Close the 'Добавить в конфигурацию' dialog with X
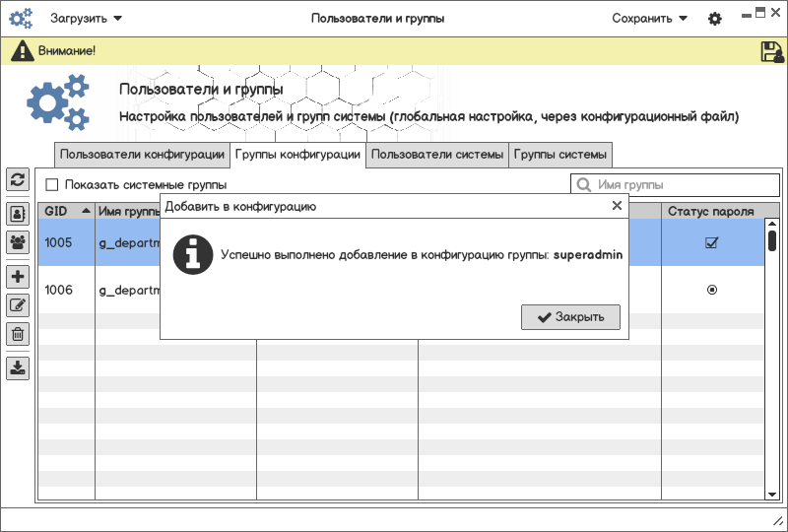Image resolution: width=788 pixels, height=532 pixels. [617, 206]
